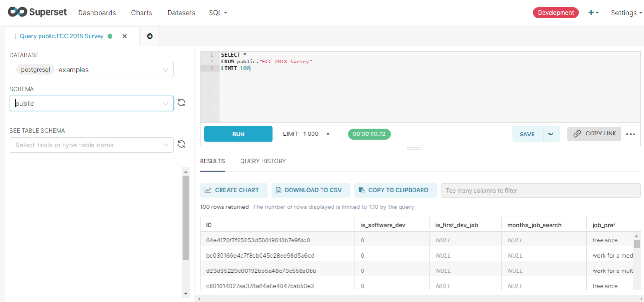Refresh the table schema list
Viewport: 644px width, 302px height.
(181, 144)
